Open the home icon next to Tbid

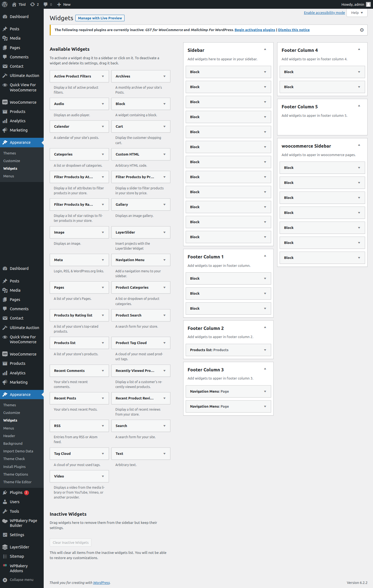(x=14, y=4)
